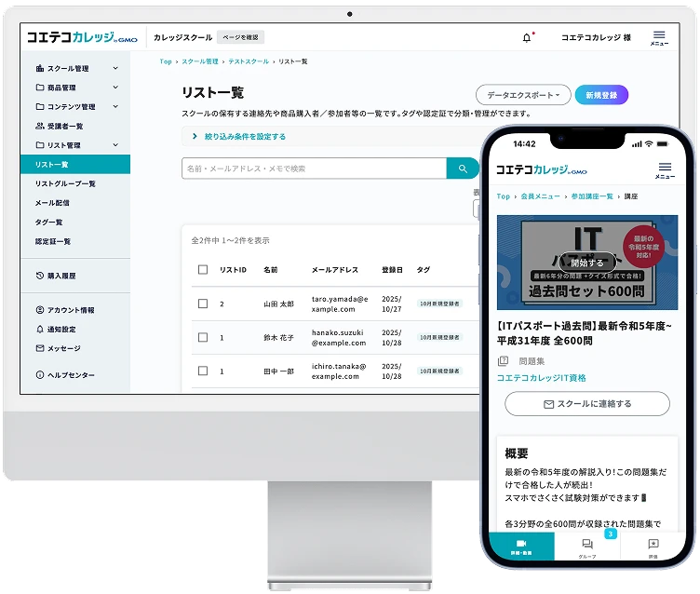Open the コエテコカレッジIT資格 link on phone

click(542, 378)
